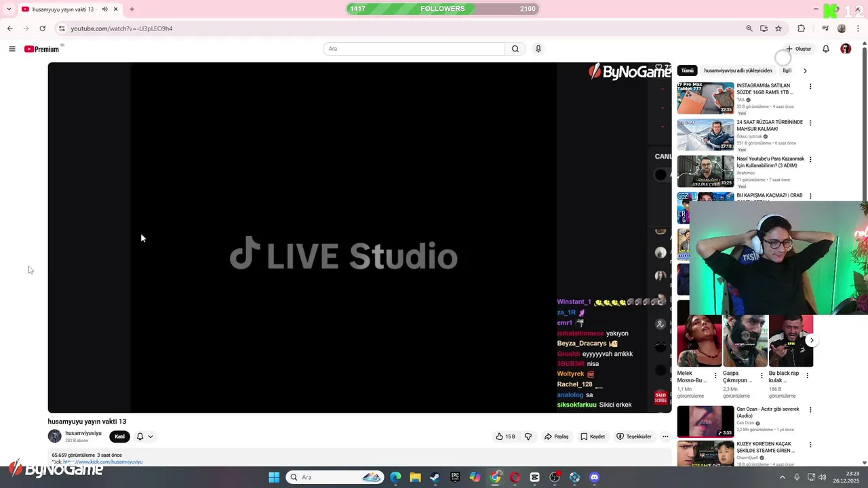Select husamviyuviyu adlı yükleyiciden chip
This screenshot has width=868, height=488.
[738, 70]
